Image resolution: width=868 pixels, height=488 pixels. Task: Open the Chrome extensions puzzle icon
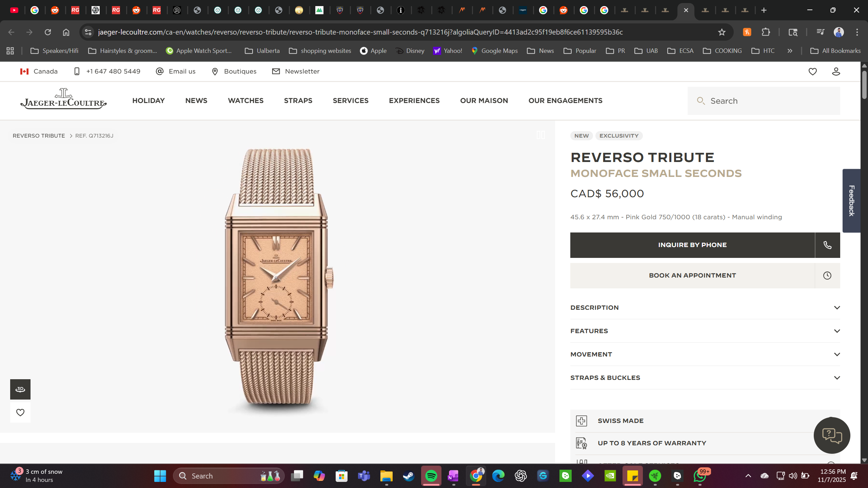click(x=766, y=32)
